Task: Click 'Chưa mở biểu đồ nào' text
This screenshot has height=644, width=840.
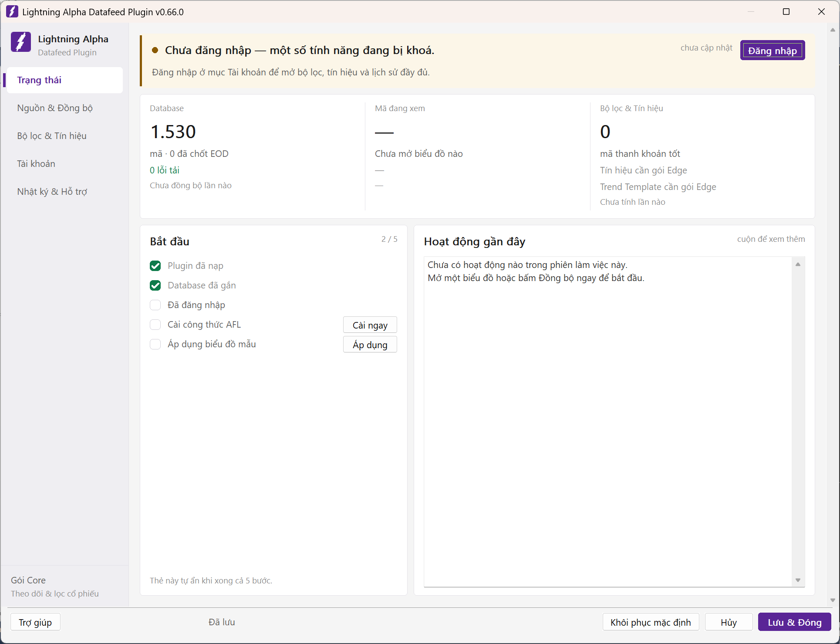Action: [x=419, y=154]
